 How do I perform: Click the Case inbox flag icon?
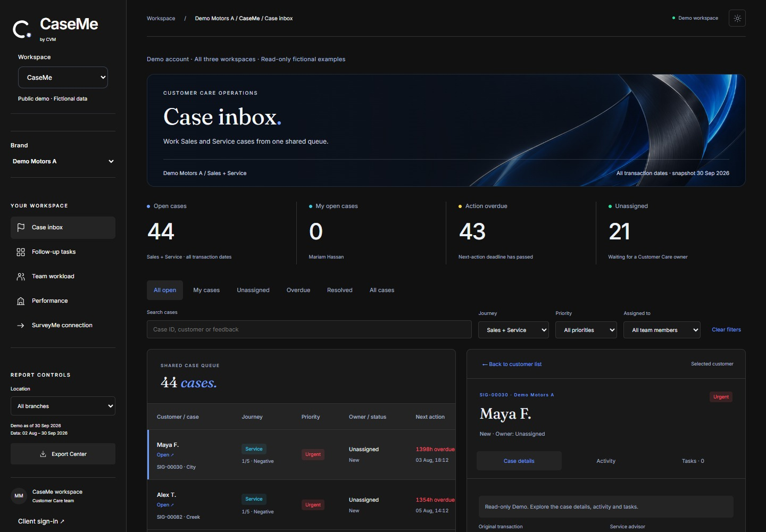21,228
